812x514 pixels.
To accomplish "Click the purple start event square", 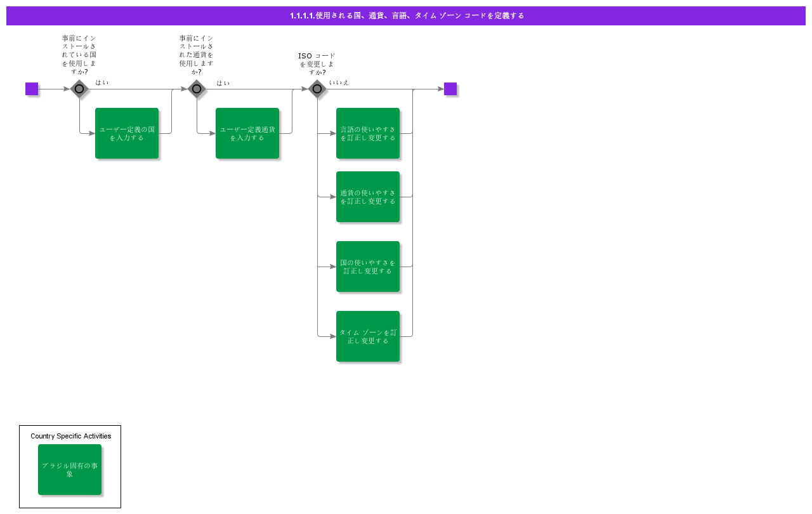I will tap(32, 89).
